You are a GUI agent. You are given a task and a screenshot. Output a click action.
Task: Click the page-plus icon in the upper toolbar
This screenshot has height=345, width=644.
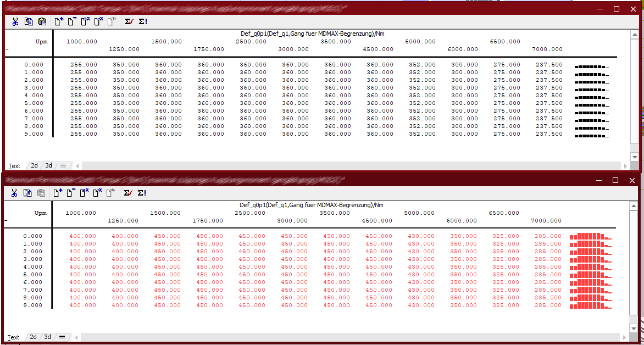coord(58,22)
